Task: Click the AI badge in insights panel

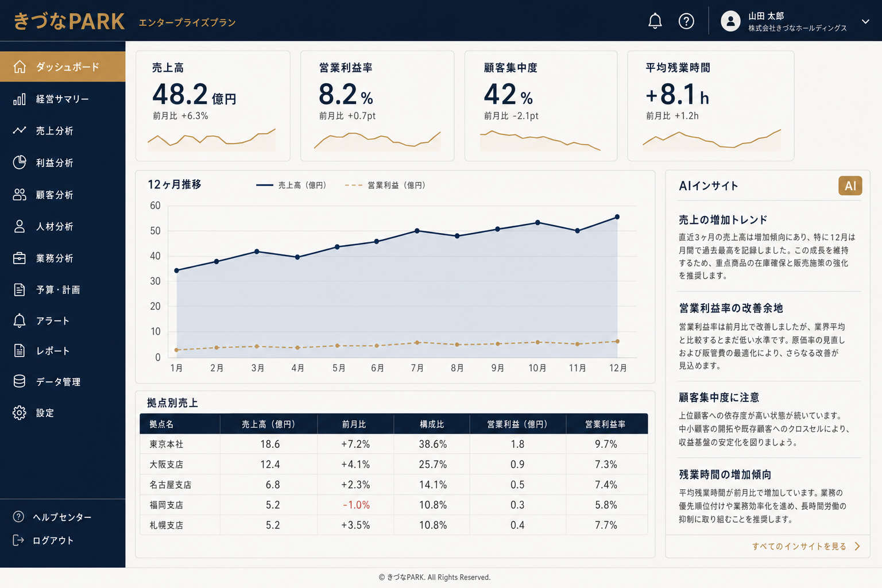Action: tap(850, 185)
